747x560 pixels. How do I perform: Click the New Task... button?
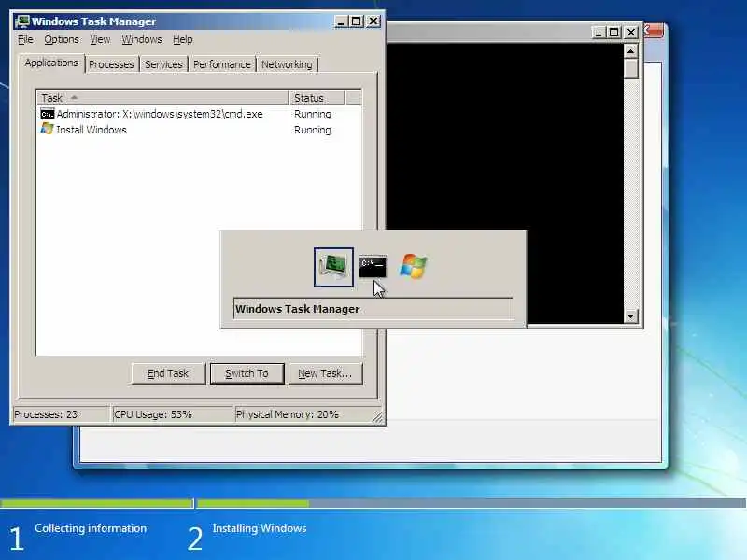[x=325, y=373]
